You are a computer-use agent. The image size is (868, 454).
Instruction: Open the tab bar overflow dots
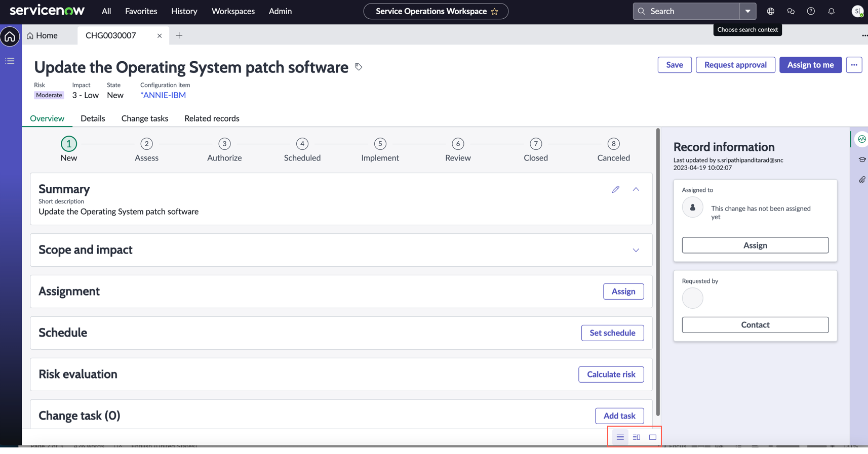click(864, 35)
